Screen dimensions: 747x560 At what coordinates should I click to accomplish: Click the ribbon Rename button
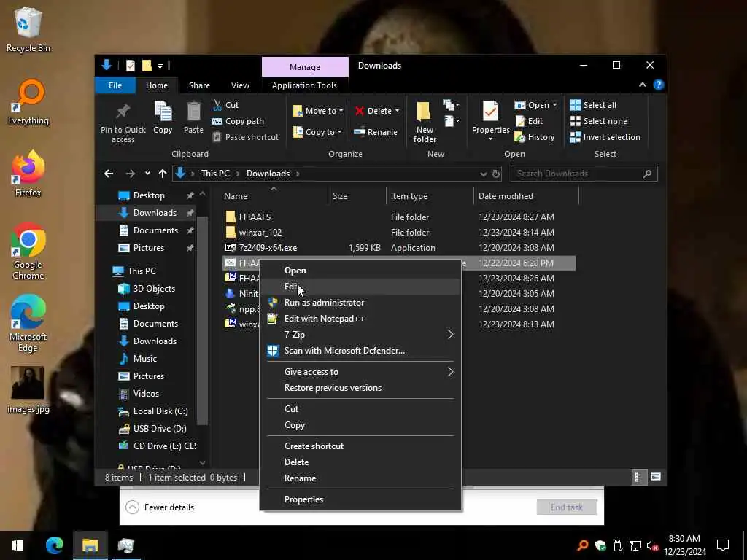(376, 132)
